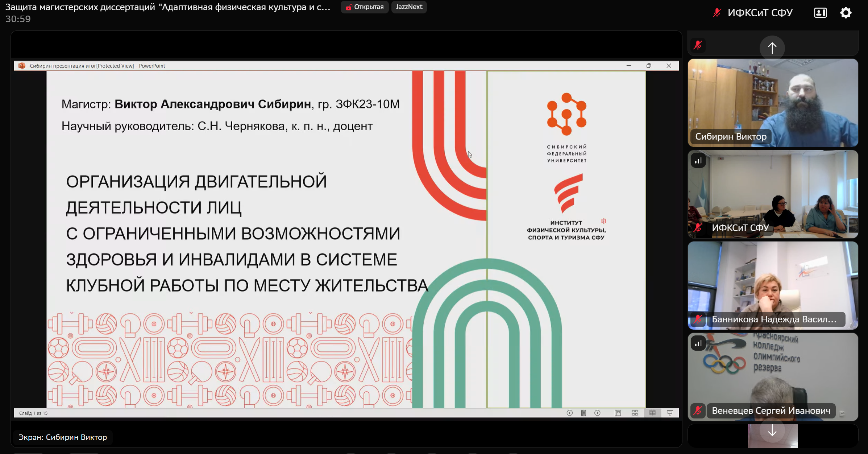Open participants panel icon
This screenshot has height=454, width=868.
(820, 13)
